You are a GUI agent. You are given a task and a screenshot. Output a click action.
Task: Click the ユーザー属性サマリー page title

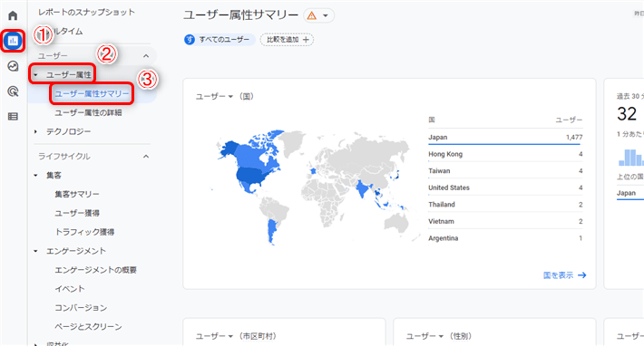[240, 15]
